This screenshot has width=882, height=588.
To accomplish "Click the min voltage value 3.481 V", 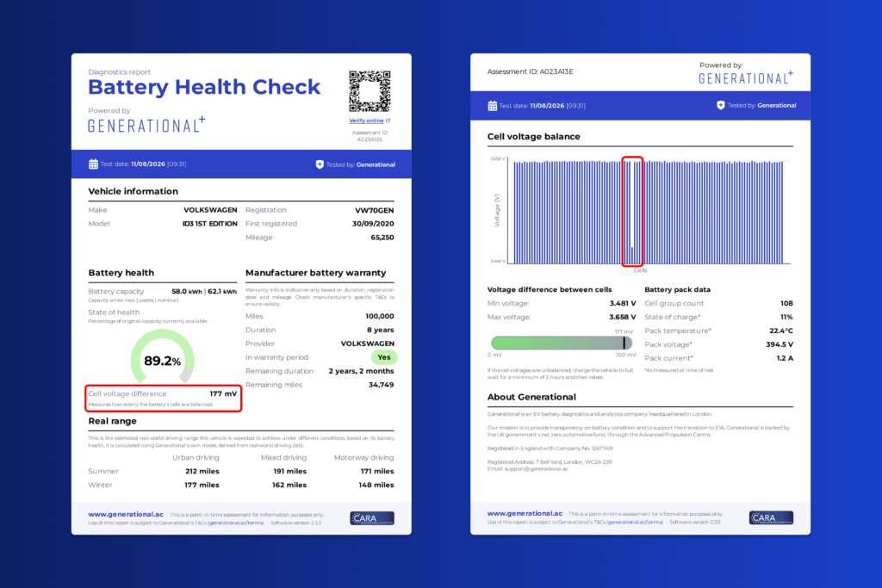I will tap(623, 304).
